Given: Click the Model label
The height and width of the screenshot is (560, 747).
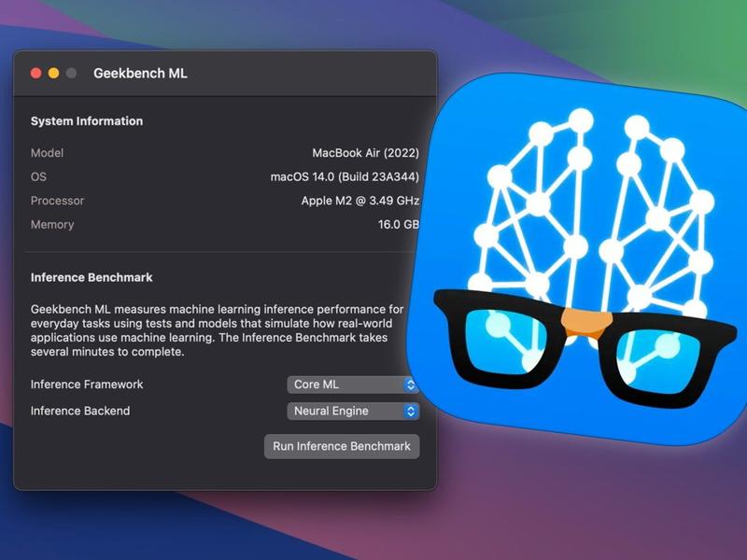Looking at the screenshot, I should pos(47,153).
